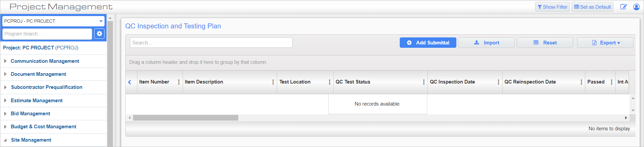Click Set as Default button
This screenshot has width=644, height=147.
tap(592, 7)
